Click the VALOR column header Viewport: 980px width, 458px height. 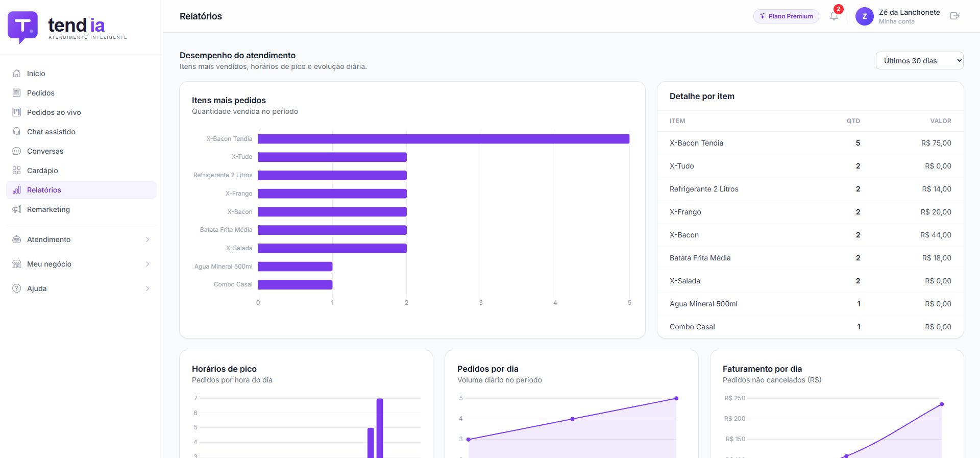(941, 121)
